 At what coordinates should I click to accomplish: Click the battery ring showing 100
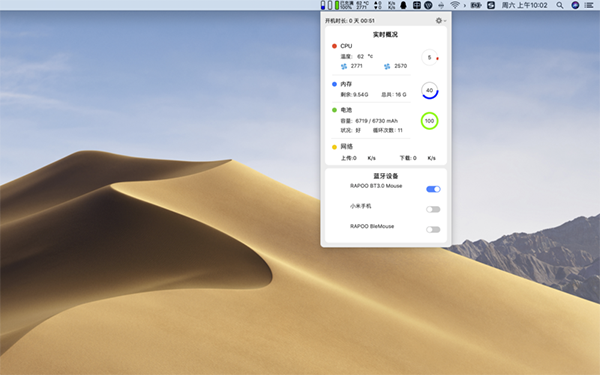click(x=429, y=121)
